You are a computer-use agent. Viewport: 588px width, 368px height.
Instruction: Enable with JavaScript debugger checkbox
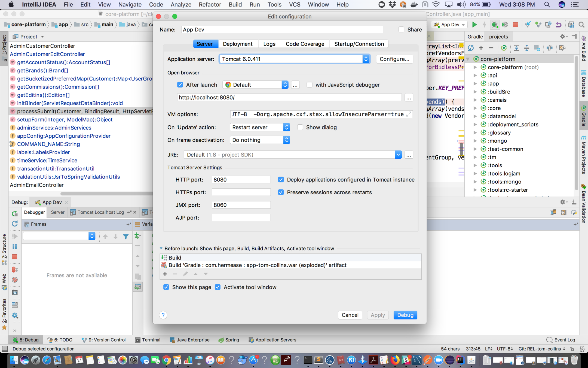(310, 85)
